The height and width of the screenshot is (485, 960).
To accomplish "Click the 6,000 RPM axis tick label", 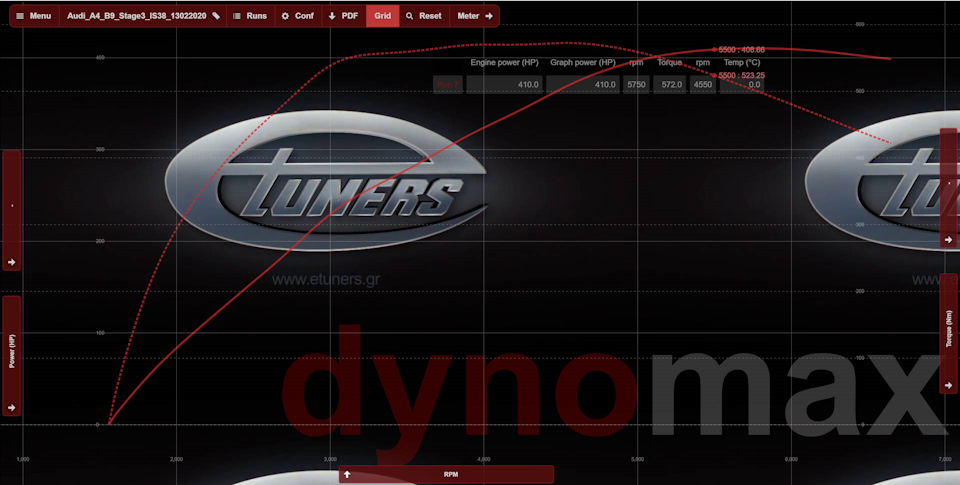I will pyautogui.click(x=791, y=459).
